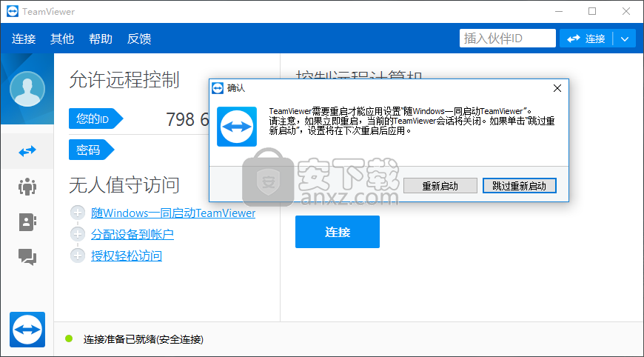The height and width of the screenshot is (357, 644).
Task: Open the Chat bubbles sidebar icon
Action: (x=27, y=257)
